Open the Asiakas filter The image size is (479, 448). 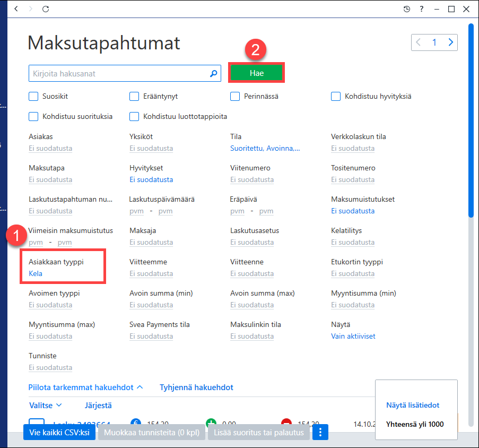click(x=50, y=148)
